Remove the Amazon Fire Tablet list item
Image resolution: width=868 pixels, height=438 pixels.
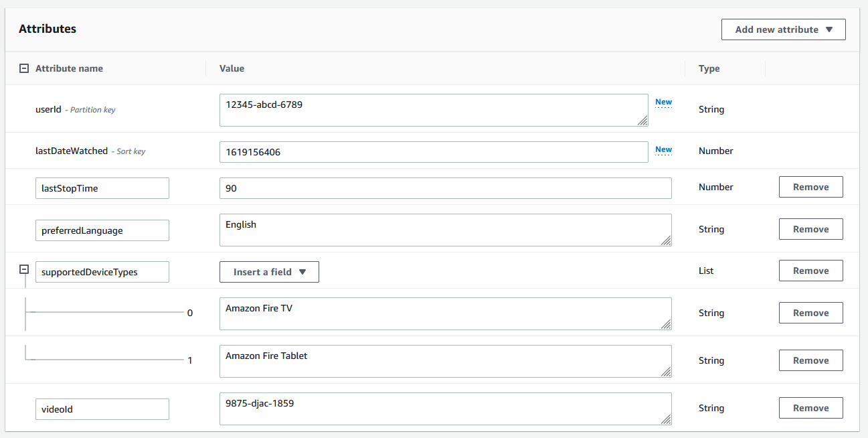tap(810, 360)
